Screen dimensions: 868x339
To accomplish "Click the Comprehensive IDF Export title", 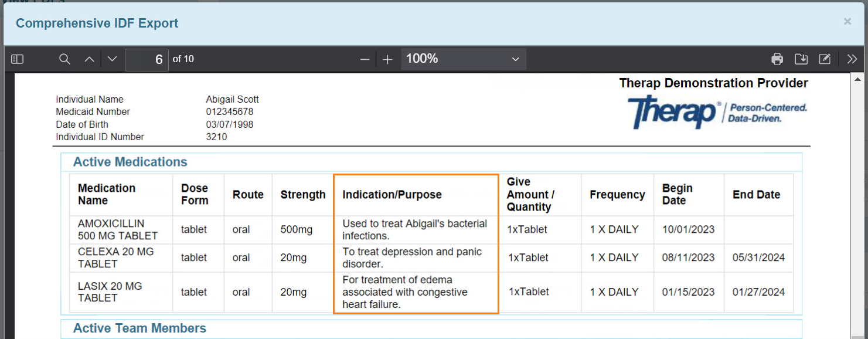I will 97,23.
